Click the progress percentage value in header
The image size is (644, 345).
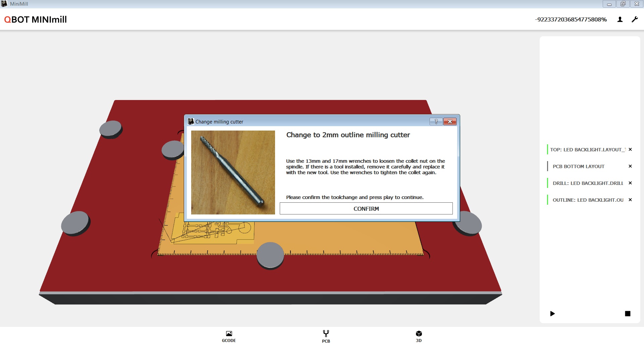click(x=571, y=19)
